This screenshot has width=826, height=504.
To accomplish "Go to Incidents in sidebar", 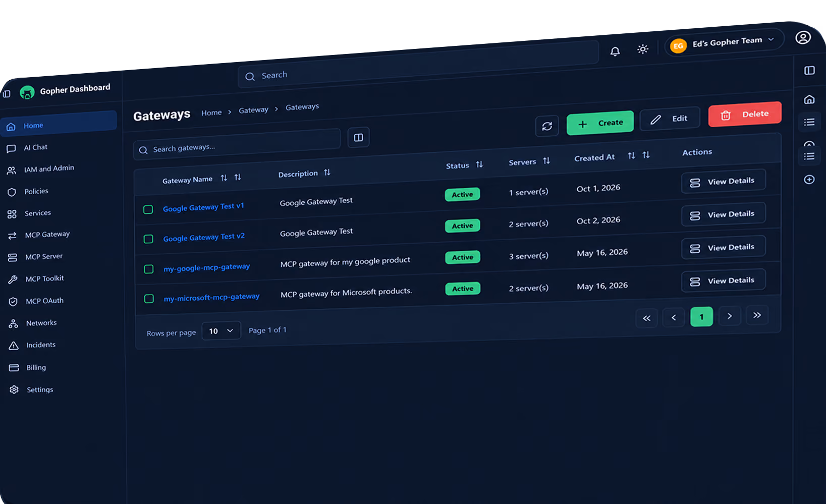I will click(x=40, y=346).
